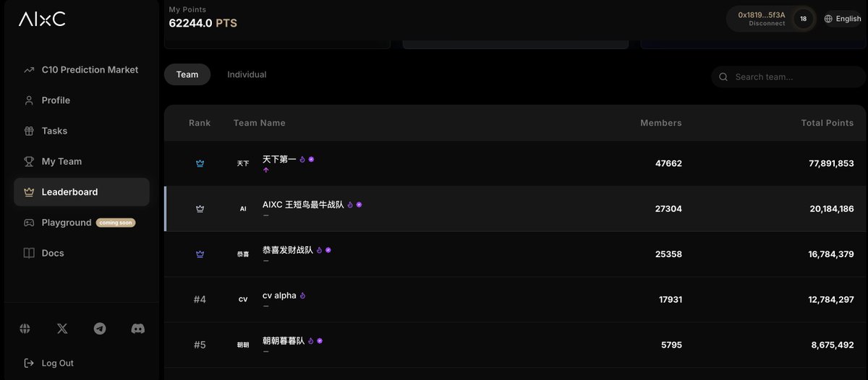Open the X (Twitter) social icon
This screenshot has height=380, width=868.
click(x=62, y=329)
